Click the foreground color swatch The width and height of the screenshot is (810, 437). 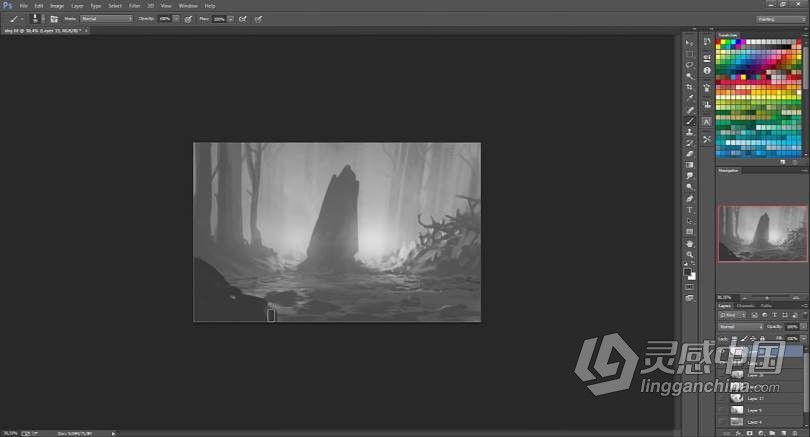688,272
